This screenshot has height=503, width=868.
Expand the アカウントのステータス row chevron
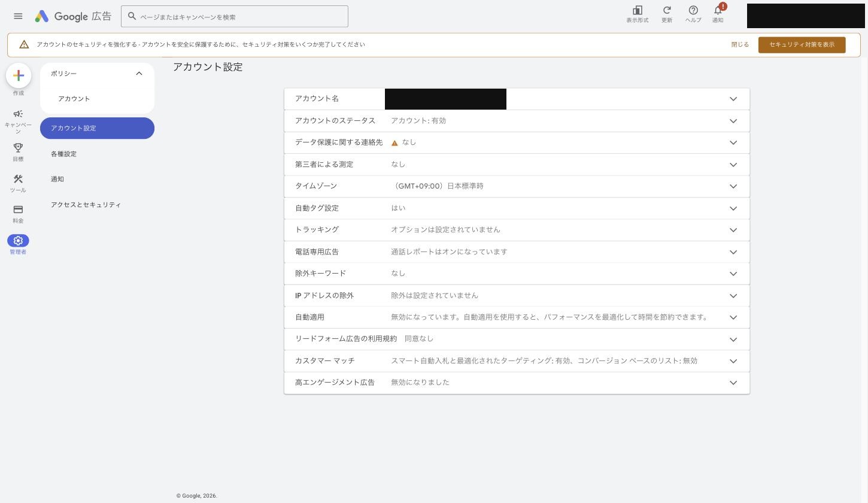(733, 121)
